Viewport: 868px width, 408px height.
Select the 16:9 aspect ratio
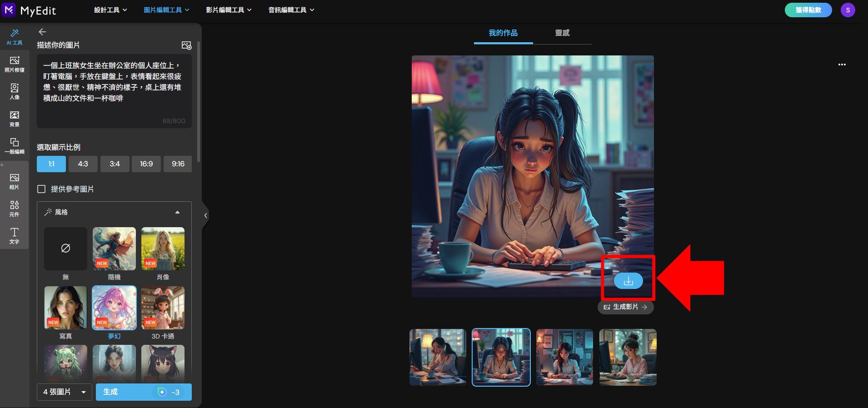pyautogui.click(x=146, y=164)
